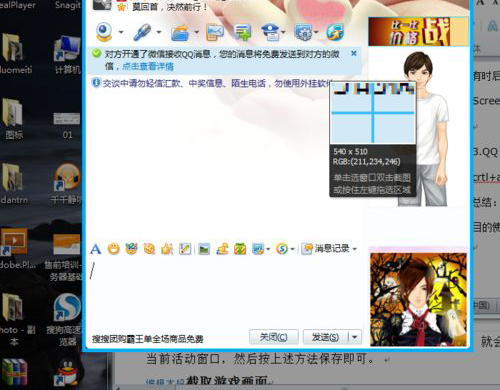500x390 pixels.
Task: Start a voice call with microphone icon
Action: (142, 32)
